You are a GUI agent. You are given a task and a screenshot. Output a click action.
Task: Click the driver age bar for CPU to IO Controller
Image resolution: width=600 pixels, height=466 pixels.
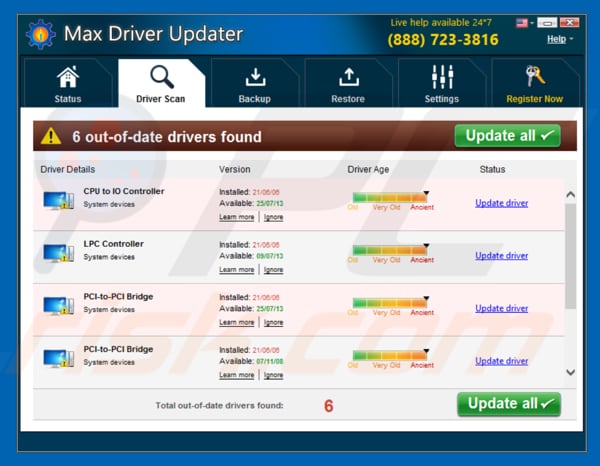click(390, 197)
